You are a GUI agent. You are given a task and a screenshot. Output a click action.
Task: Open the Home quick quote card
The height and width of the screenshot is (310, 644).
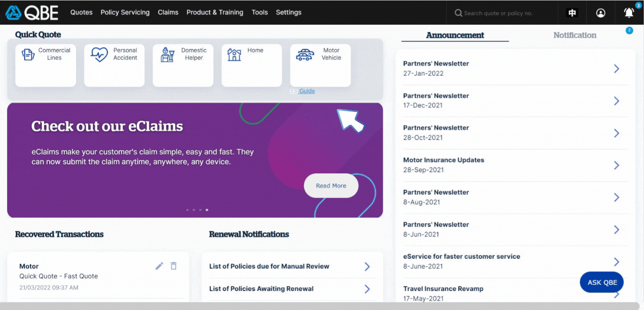pyautogui.click(x=252, y=65)
